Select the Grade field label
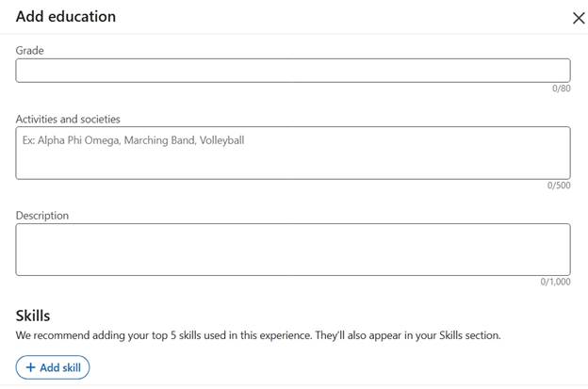The width and height of the screenshot is (588, 389). point(29,50)
